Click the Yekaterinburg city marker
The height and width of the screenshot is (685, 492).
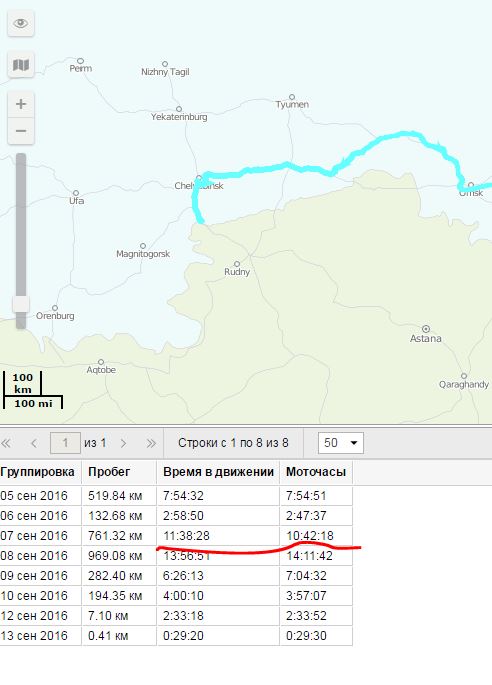click(179, 109)
